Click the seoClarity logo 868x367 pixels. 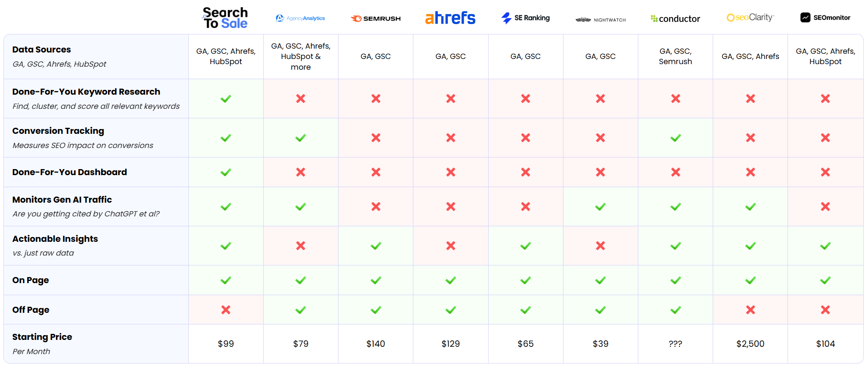(x=750, y=18)
